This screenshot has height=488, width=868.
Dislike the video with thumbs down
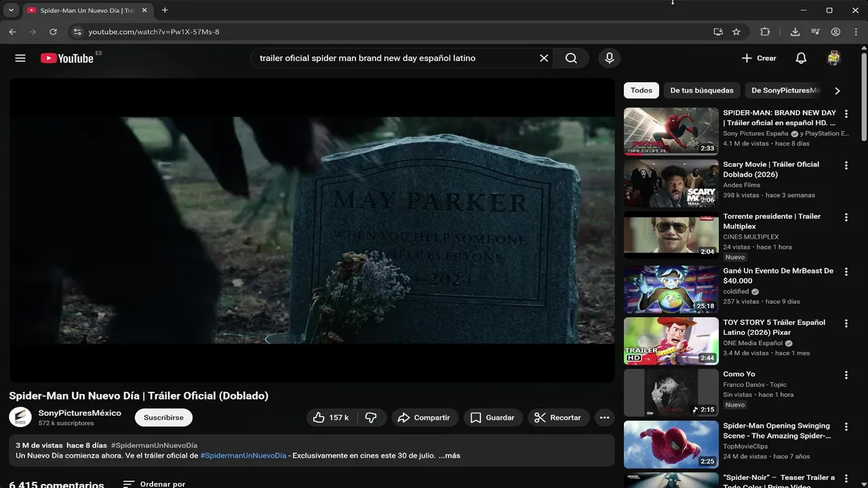pos(372,418)
